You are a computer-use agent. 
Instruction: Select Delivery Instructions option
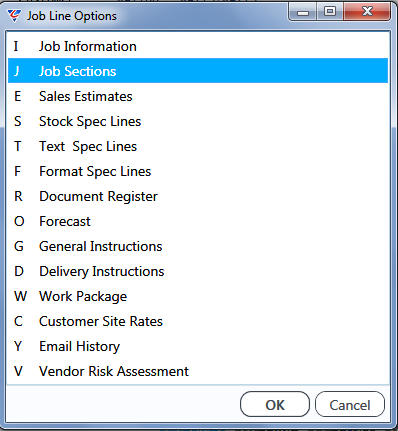198,271
